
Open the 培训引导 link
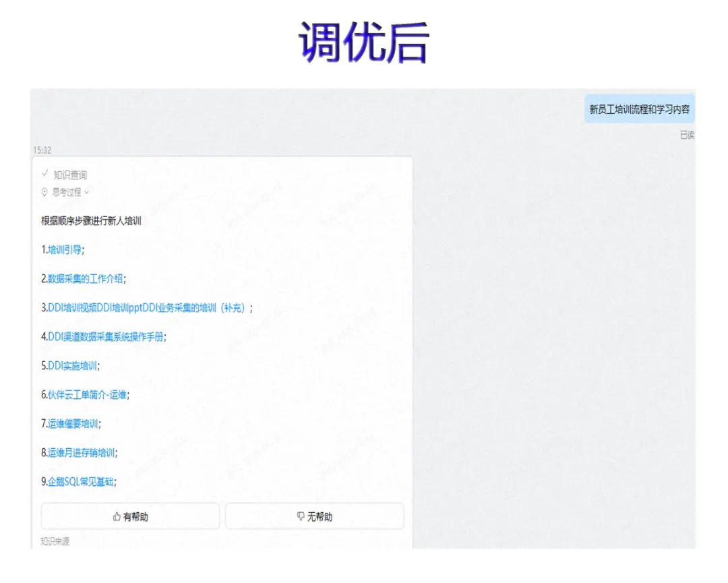[65, 250]
